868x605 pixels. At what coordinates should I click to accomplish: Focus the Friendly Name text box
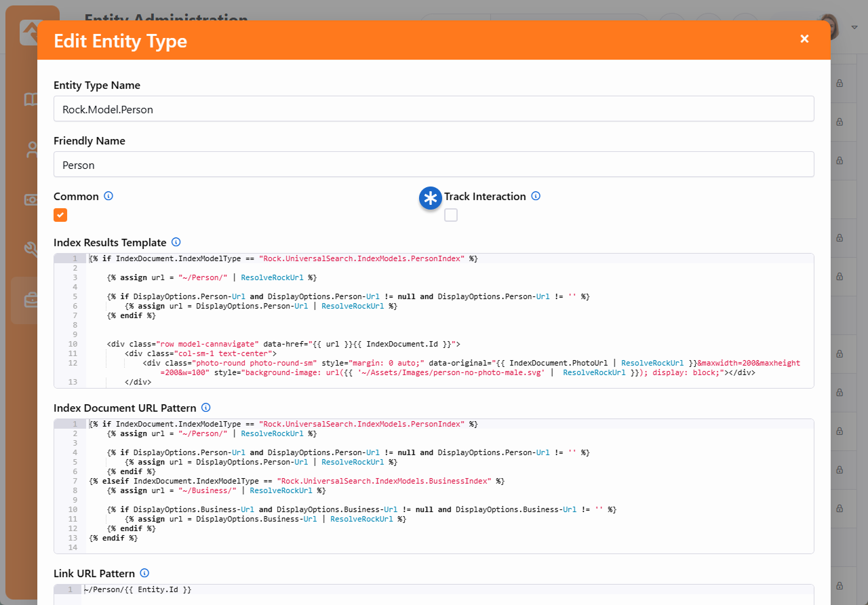click(433, 164)
